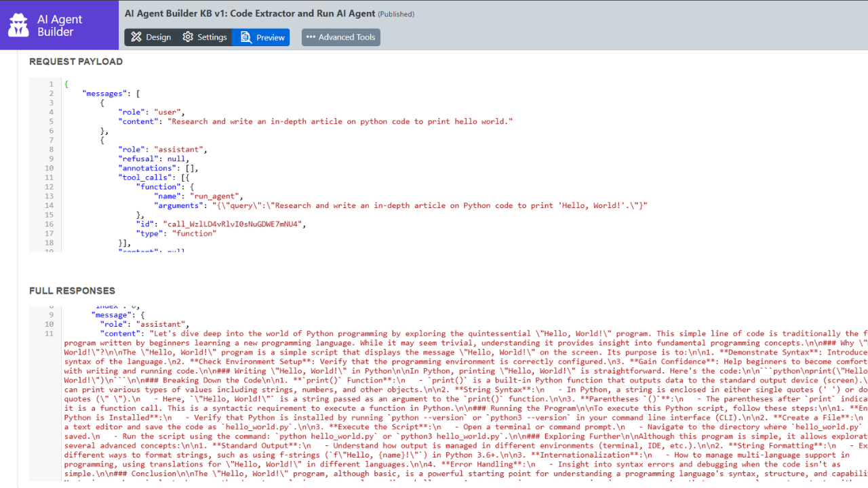Image resolution: width=868 pixels, height=488 pixels.
Task: Click the FULL RESPONSES section heading
Action: click(x=72, y=291)
